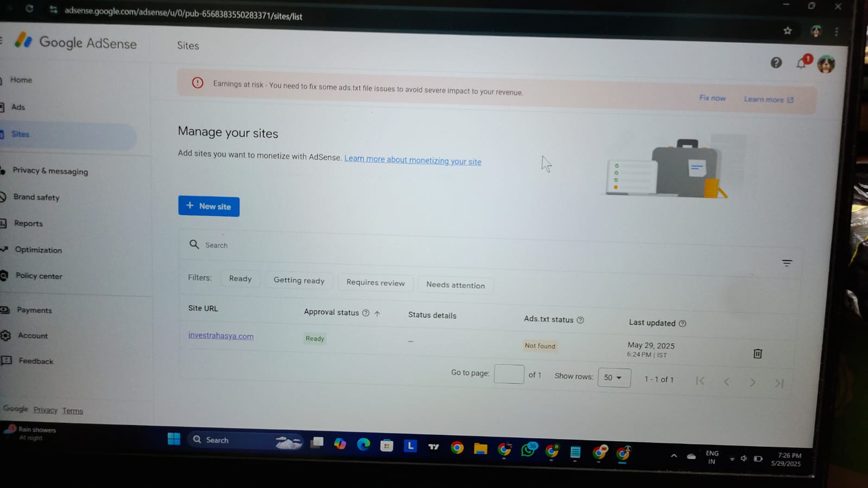Open File Explorer from taskbar
The height and width of the screenshot is (488, 868).
click(480, 449)
